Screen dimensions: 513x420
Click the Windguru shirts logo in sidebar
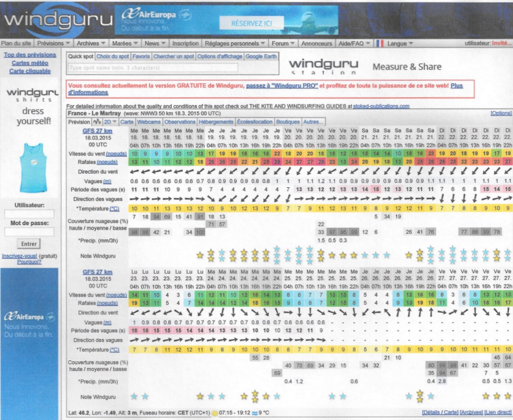pyautogui.click(x=29, y=95)
